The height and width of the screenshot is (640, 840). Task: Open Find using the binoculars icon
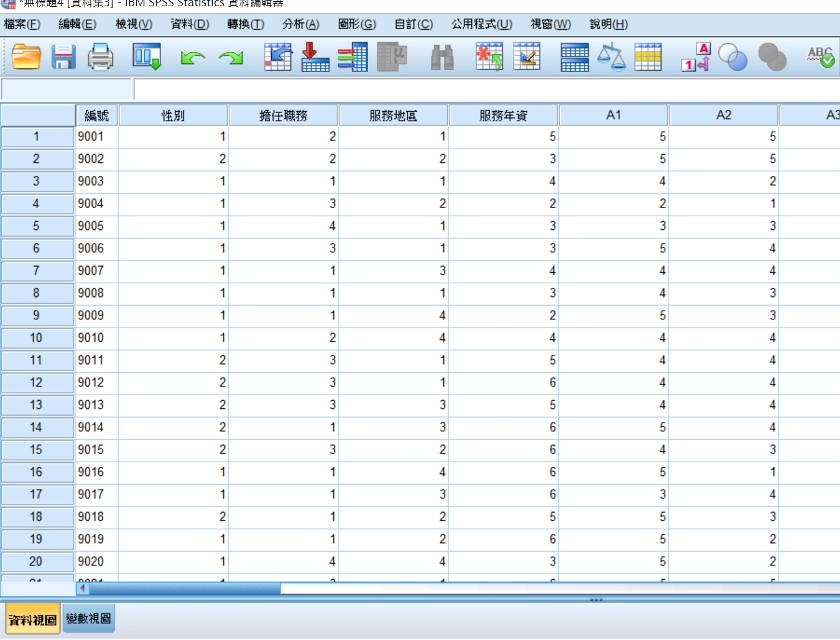[442, 57]
